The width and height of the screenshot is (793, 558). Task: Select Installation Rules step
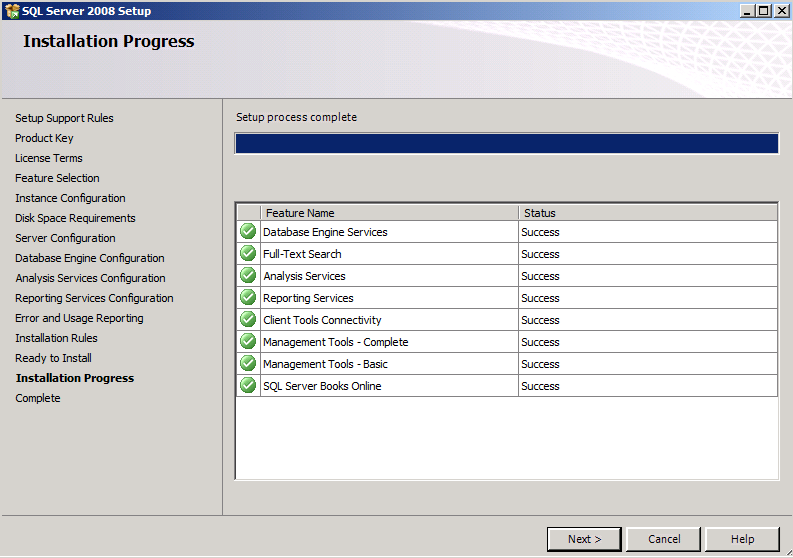56,338
